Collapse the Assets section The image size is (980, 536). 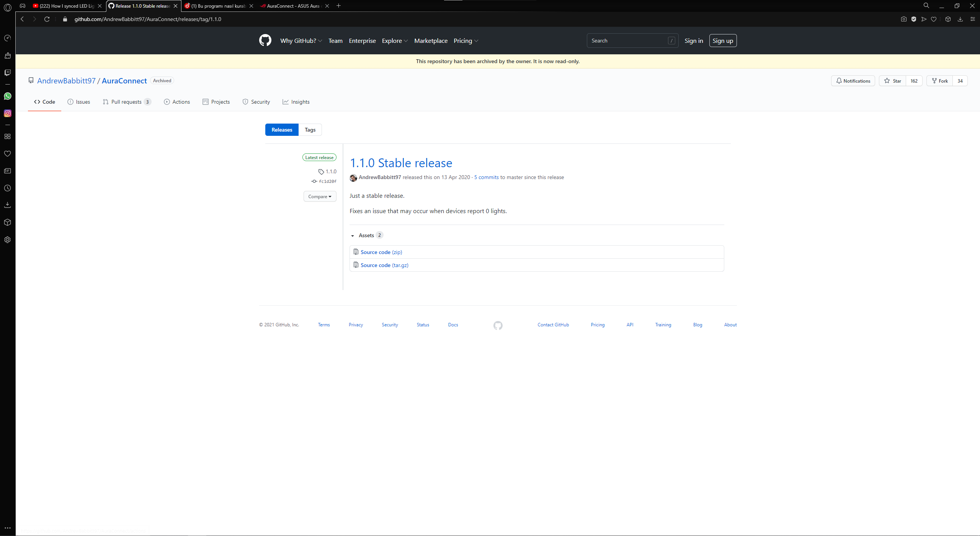(367, 235)
